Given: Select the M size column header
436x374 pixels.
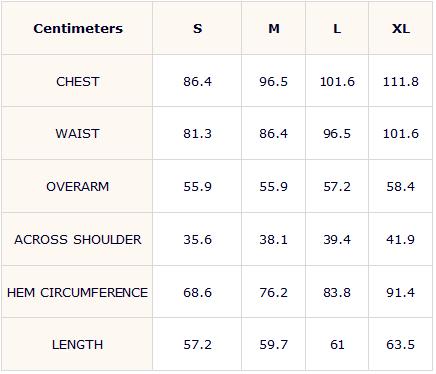Looking at the screenshot, I should [x=274, y=29].
